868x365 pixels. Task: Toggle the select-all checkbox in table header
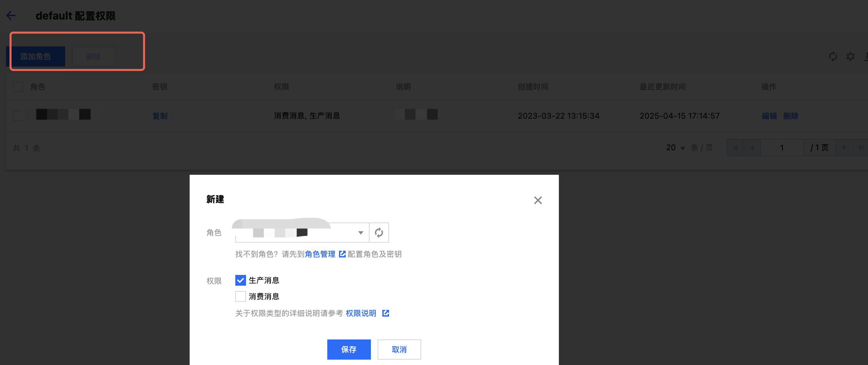(x=18, y=87)
